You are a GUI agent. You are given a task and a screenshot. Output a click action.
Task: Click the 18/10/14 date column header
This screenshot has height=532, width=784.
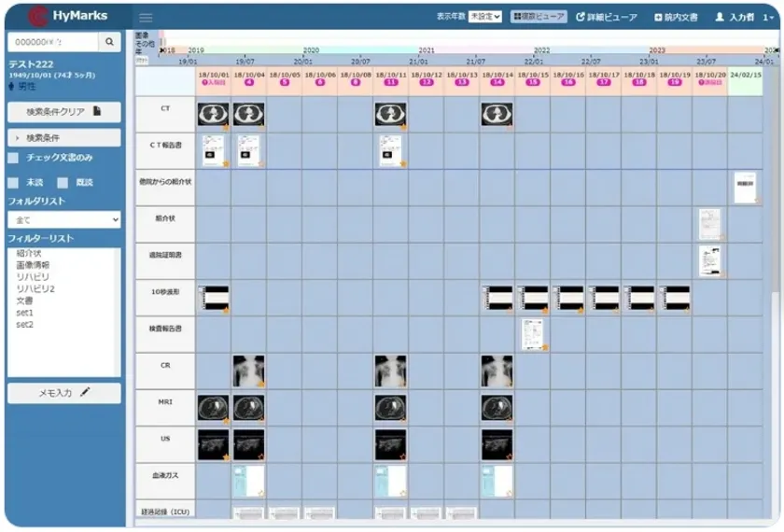pos(497,81)
